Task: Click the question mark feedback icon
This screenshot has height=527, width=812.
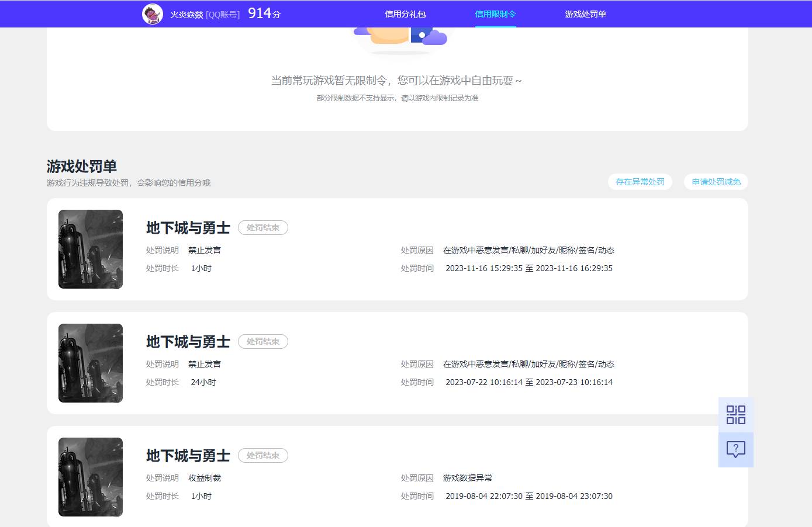Action: tap(735, 449)
